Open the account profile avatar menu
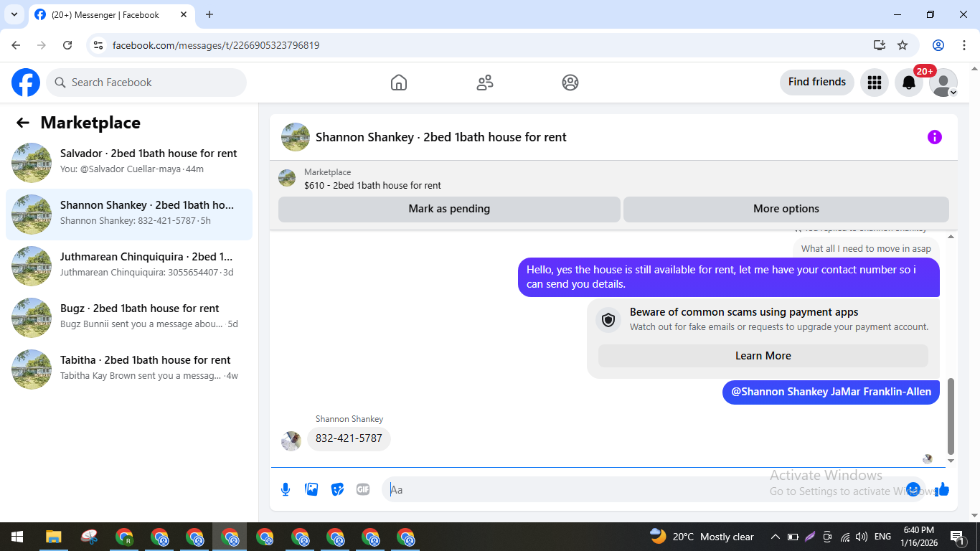 click(x=943, y=83)
